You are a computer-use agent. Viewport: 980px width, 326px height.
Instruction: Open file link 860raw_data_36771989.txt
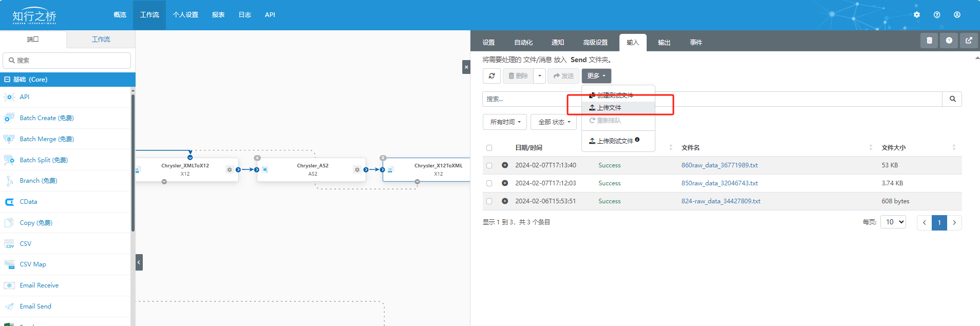pos(719,165)
